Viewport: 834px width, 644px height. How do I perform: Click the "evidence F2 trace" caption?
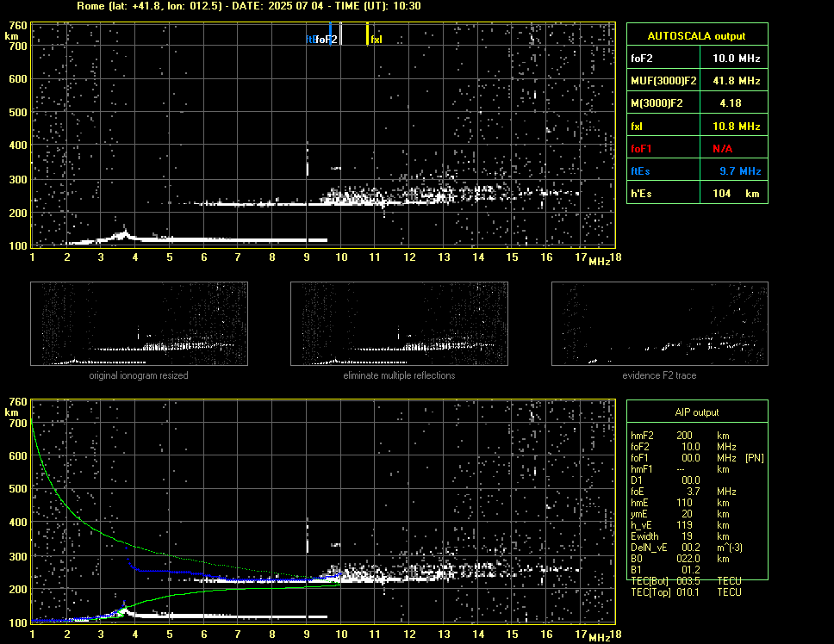coord(660,375)
